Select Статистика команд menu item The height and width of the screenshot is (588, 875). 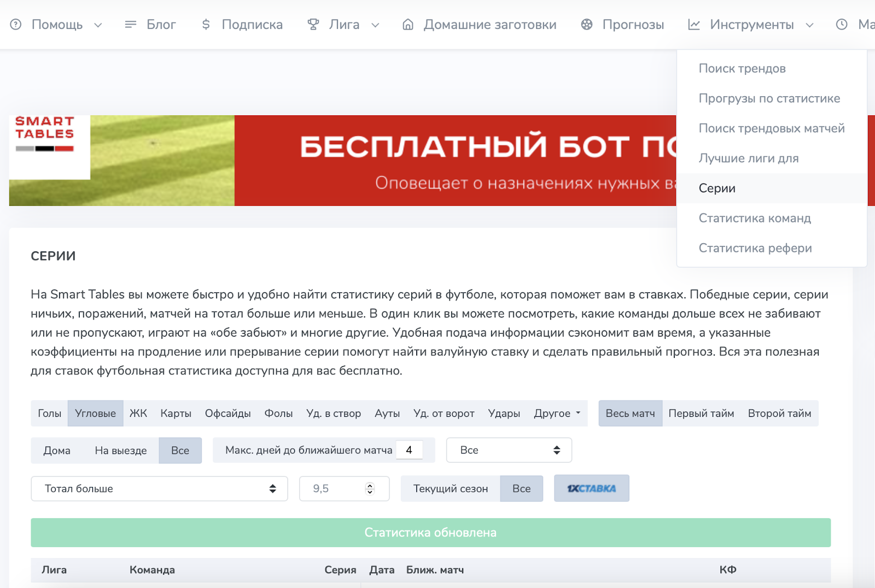pos(772,218)
